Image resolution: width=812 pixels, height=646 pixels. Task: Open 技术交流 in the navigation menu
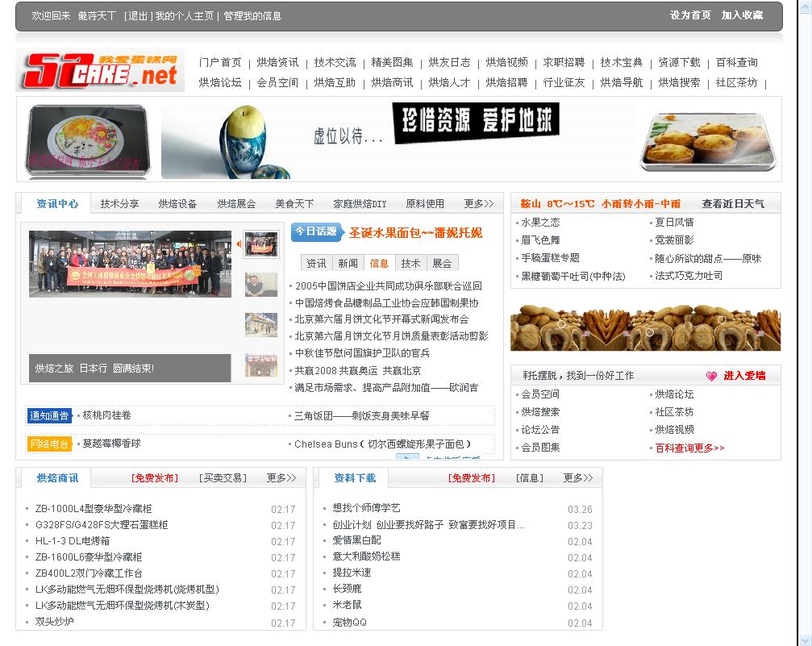coord(335,63)
